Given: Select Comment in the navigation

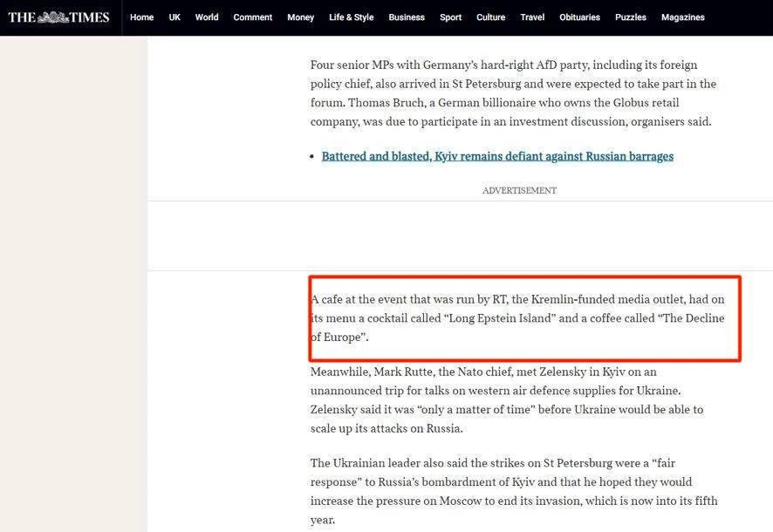Looking at the screenshot, I should (x=253, y=17).
